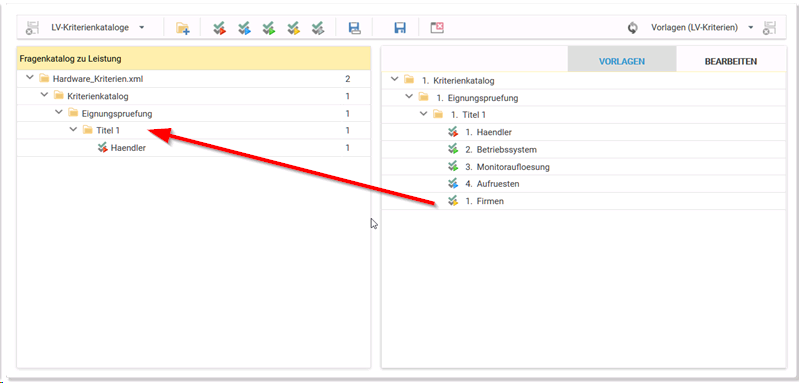
Task: Switch to the VORLAGEN tab
Action: [622, 61]
